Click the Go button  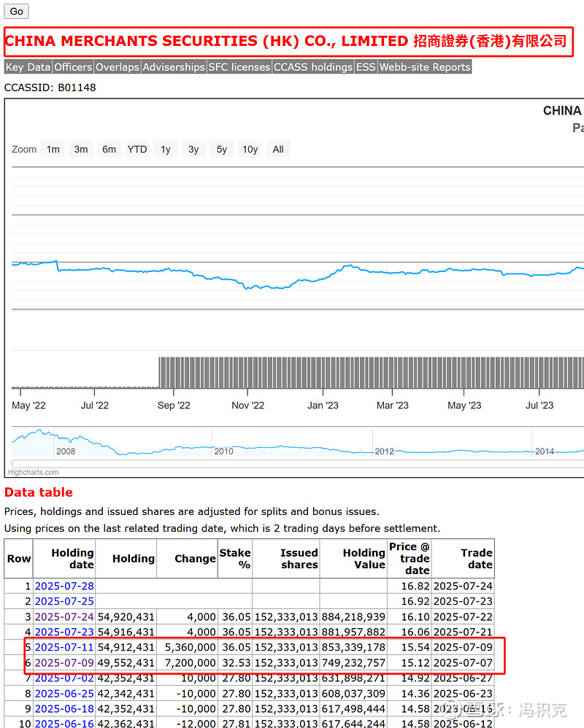coord(16,11)
